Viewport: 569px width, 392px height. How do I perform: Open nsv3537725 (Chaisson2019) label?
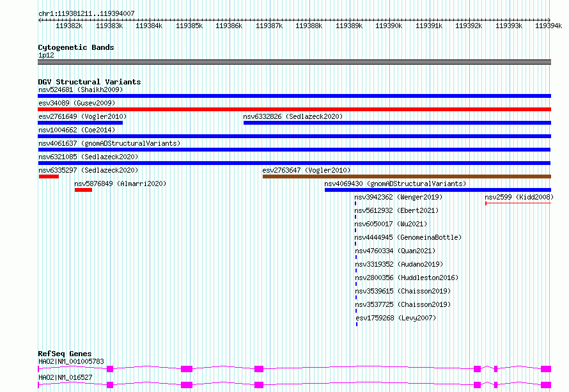point(403,304)
